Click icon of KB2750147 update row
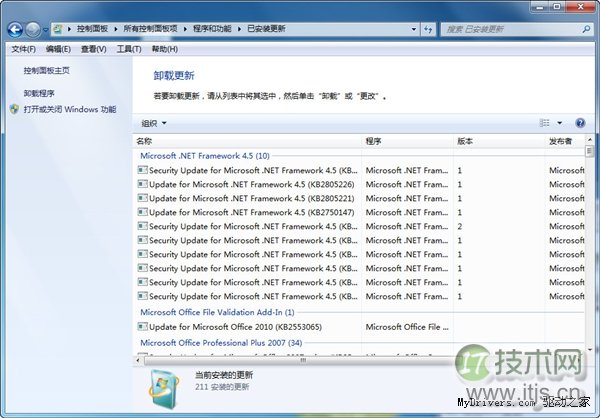Image resolution: width=600 pixels, height=418 pixels. point(142,212)
